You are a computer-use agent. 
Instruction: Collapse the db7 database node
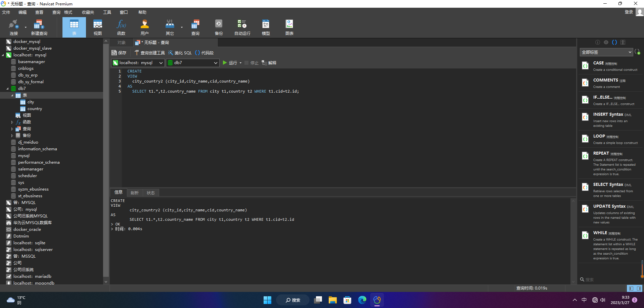click(8, 89)
